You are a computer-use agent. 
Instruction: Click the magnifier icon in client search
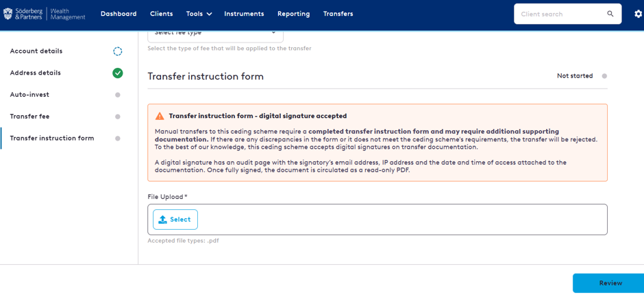tap(610, 14)
